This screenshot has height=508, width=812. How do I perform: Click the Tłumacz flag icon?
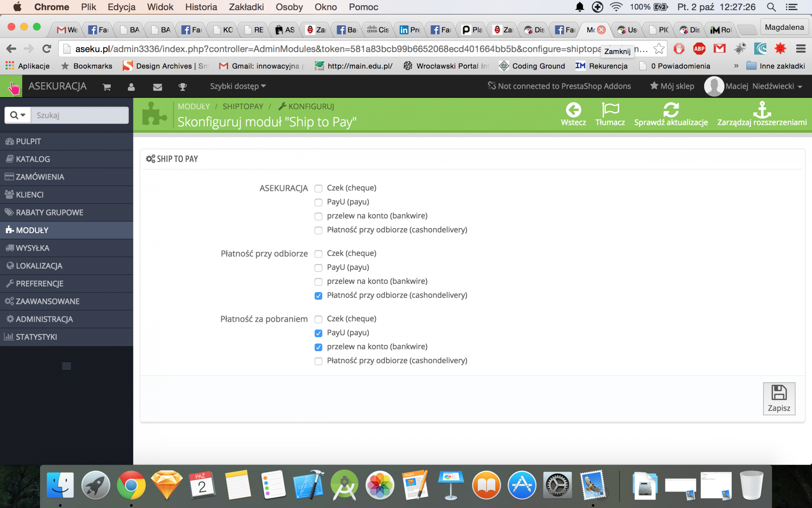tap(610, 110)
